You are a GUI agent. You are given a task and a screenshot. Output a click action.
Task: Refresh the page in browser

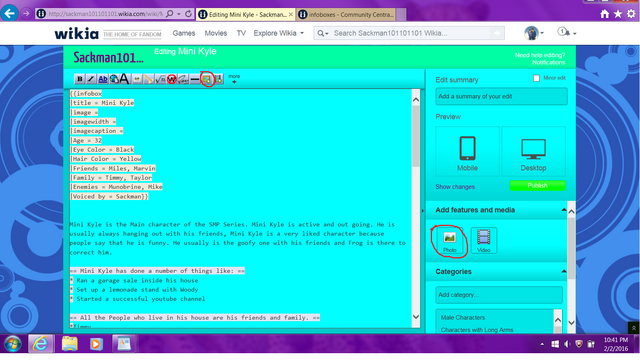point(188,14)
